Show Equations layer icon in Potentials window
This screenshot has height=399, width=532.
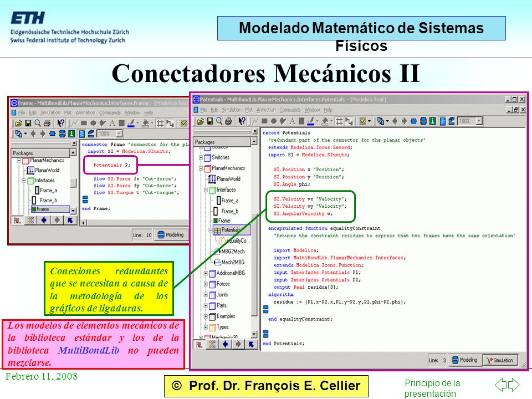pyautogui.click(x=452, y=121)
